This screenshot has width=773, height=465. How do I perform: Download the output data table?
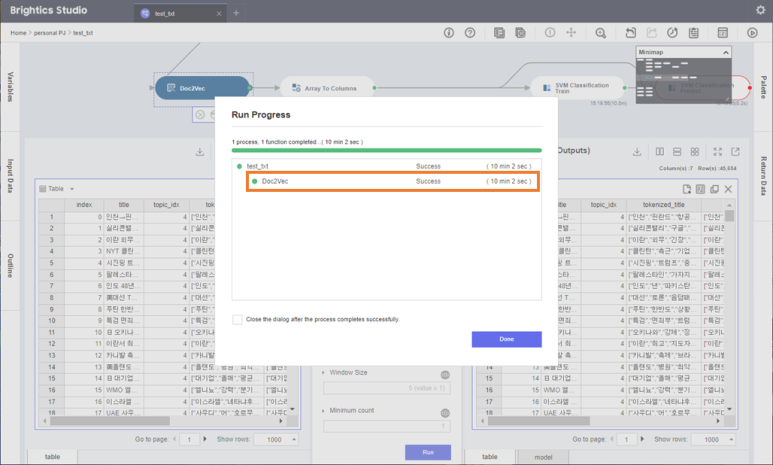[x=637, y=152]
